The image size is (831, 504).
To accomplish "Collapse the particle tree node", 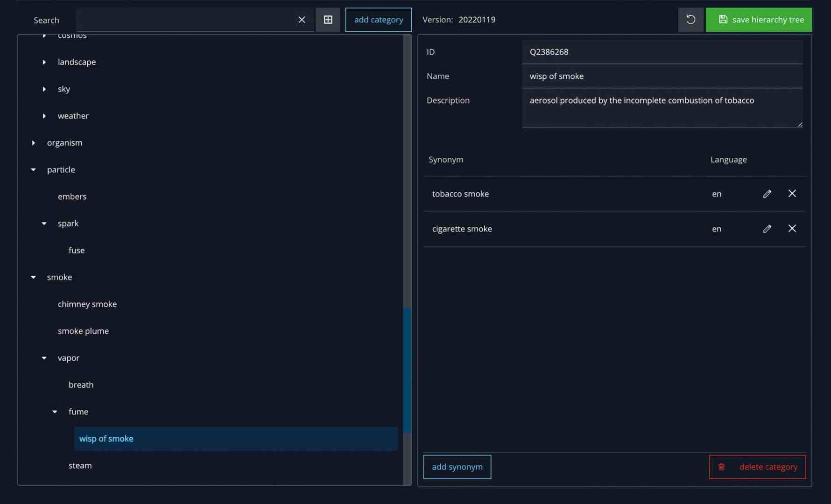I will point(33,169).
